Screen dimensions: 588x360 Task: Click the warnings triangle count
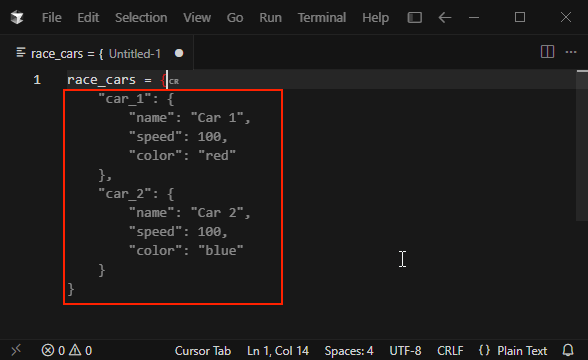(x=81, y=351)
